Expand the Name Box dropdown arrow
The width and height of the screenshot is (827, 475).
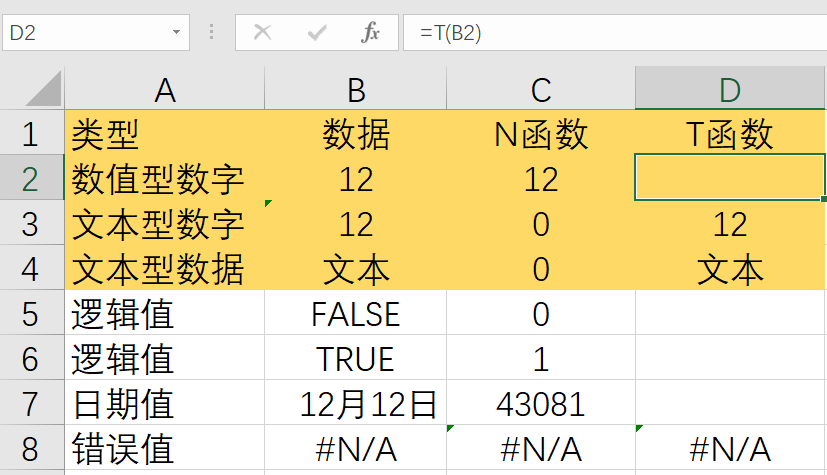pos(176,33)
